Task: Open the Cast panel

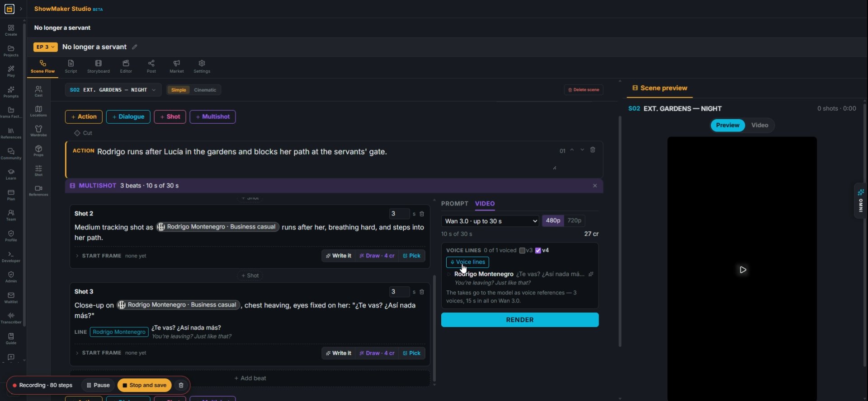Action: (x=38, y=91)
